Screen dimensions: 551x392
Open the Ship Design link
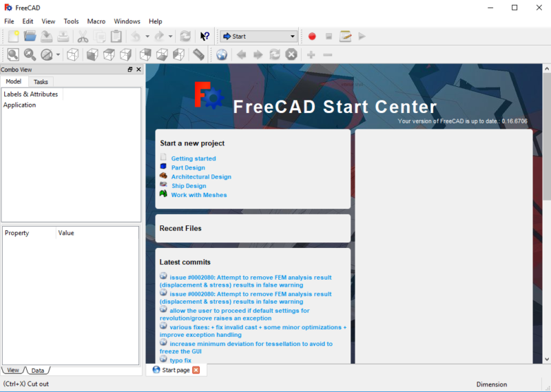point(189,186)
